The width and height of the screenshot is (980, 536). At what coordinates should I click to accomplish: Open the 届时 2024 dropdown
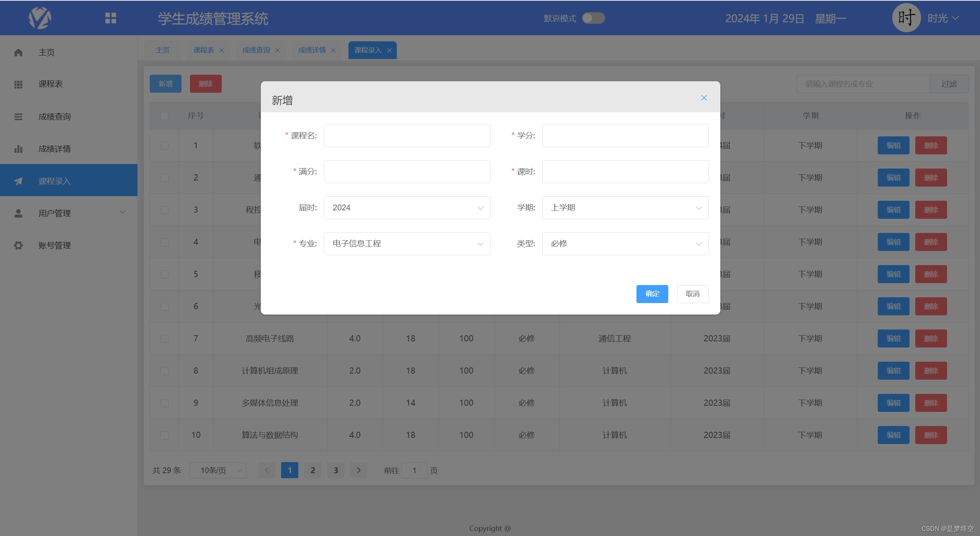click(406, 207)
